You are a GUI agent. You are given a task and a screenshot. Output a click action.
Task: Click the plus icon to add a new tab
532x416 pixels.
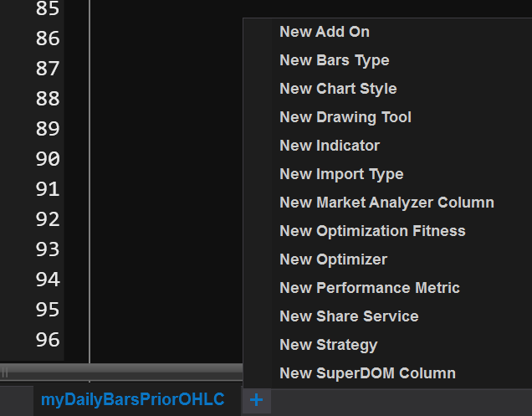pos(256,400)
